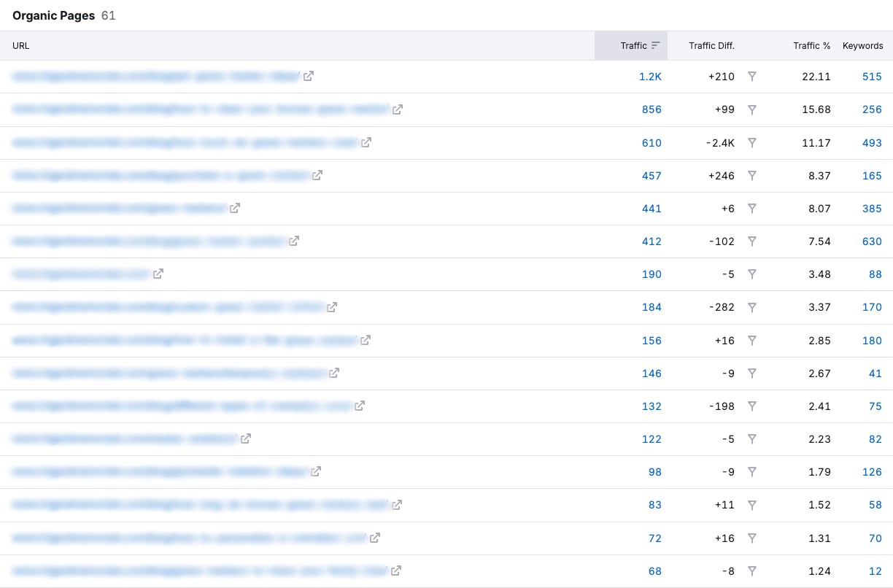
Task: Open external link icon in 72 traffic row
Action: click(375, 538)
